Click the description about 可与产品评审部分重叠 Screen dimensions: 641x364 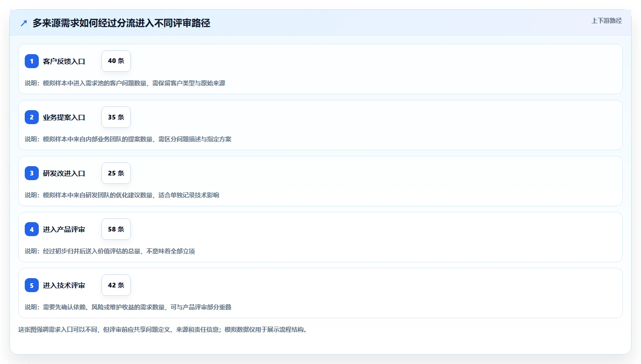128,307
